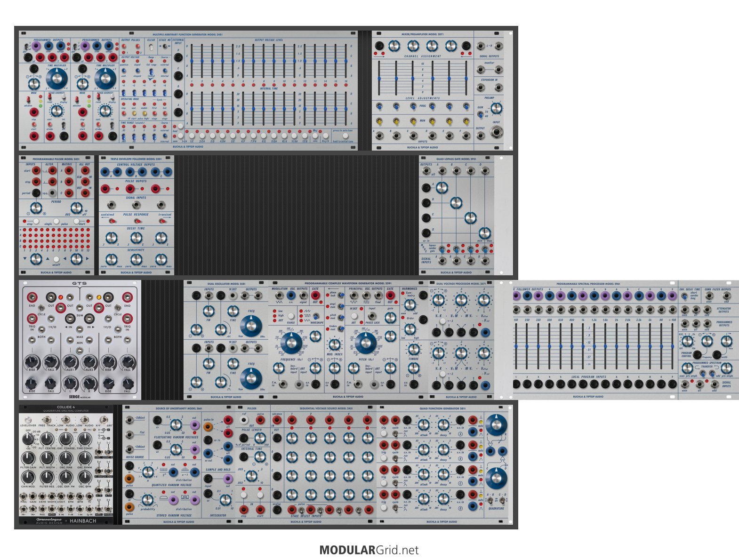Screen dimensions: 739x560
Task: Click the 248t module title text
Action: (188, 34)
